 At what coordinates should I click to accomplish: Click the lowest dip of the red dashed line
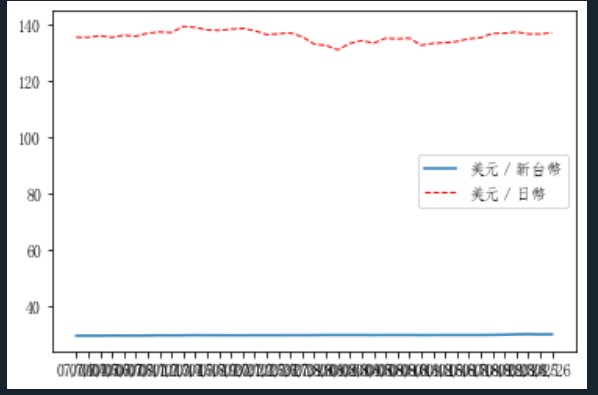[338, 50]
